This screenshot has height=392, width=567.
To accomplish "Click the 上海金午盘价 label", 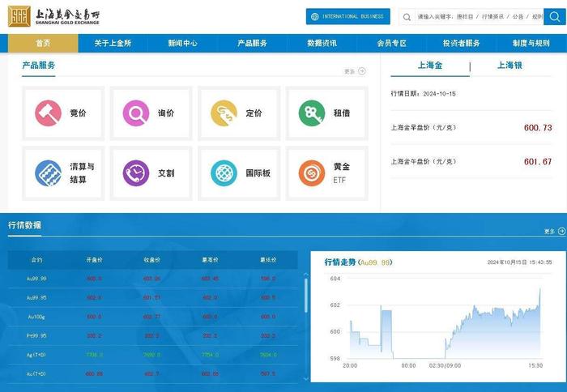I will tap(424, 161).
